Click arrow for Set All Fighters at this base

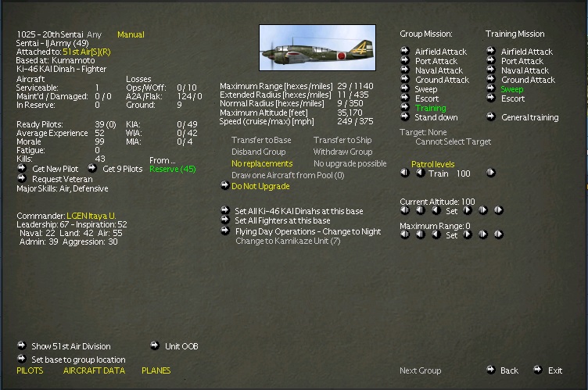coord(225,220)
